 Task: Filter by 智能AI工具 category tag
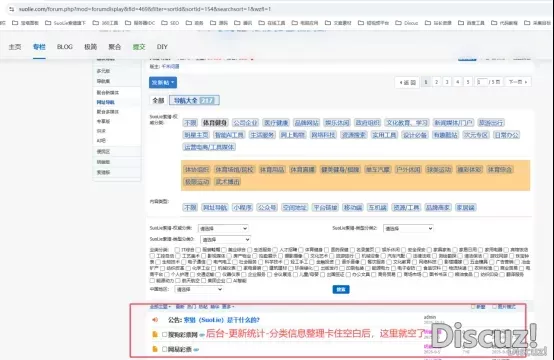(x=229, y=135)
